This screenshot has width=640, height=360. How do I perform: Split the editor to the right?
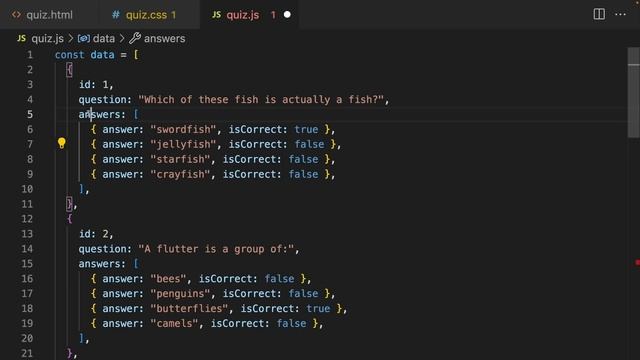[x=599, y=14]
